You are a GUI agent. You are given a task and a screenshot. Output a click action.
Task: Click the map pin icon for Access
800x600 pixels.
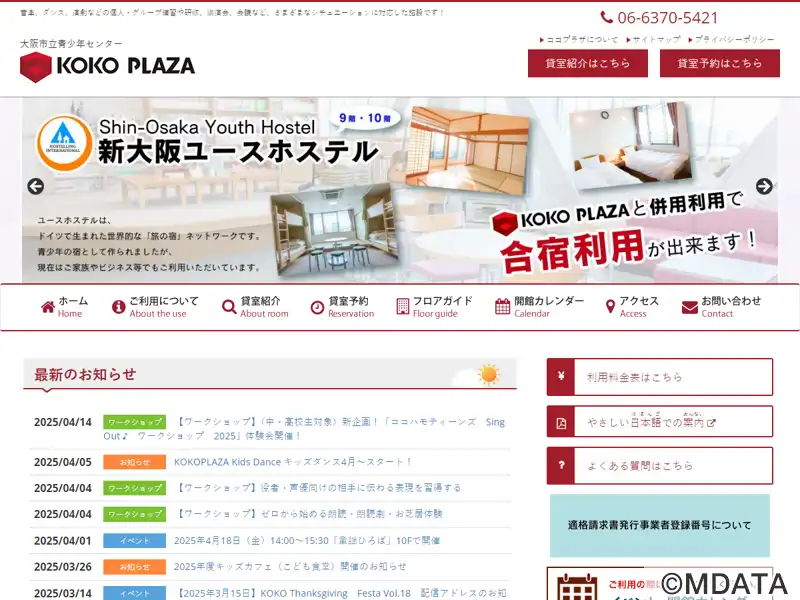coord(610,307)
